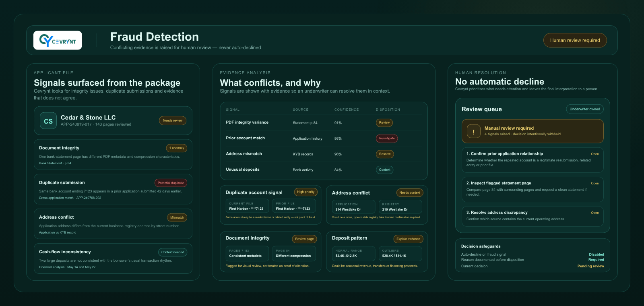Click the Pending review decision value
The width and height of the screenshot is (644, 306).
tap(591, 266)
